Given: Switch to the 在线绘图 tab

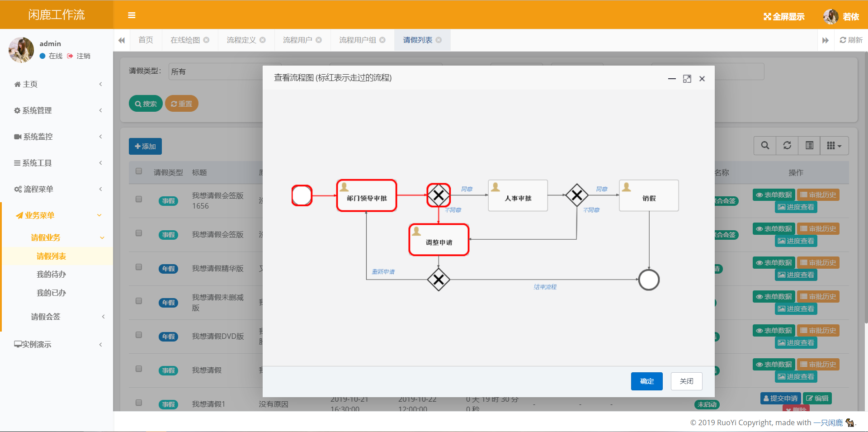Looking at the screenshot, I should [x=185, y=40].
